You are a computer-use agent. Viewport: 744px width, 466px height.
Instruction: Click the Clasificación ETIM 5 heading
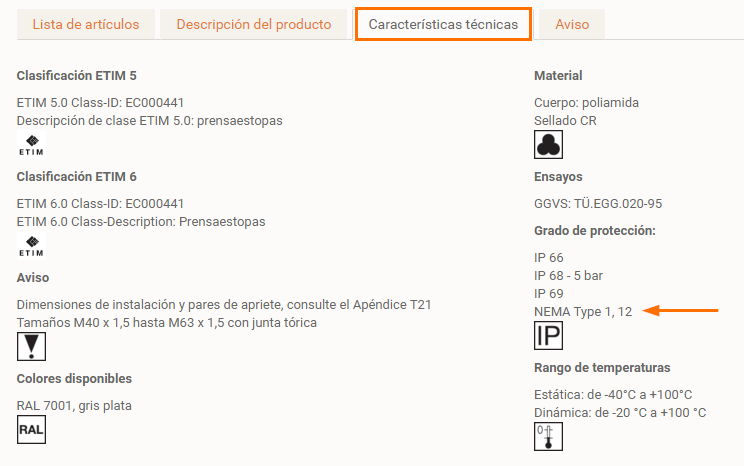pyautogui.click(x=77, y=76)
